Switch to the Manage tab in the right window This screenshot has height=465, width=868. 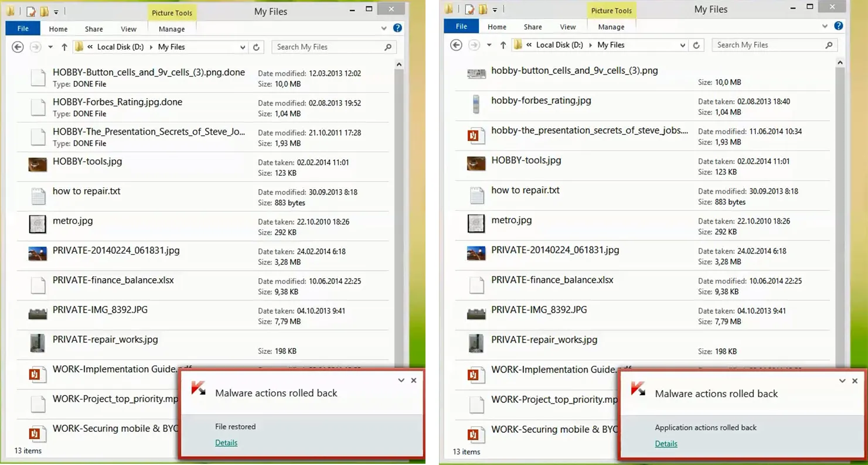pos(611,27)
